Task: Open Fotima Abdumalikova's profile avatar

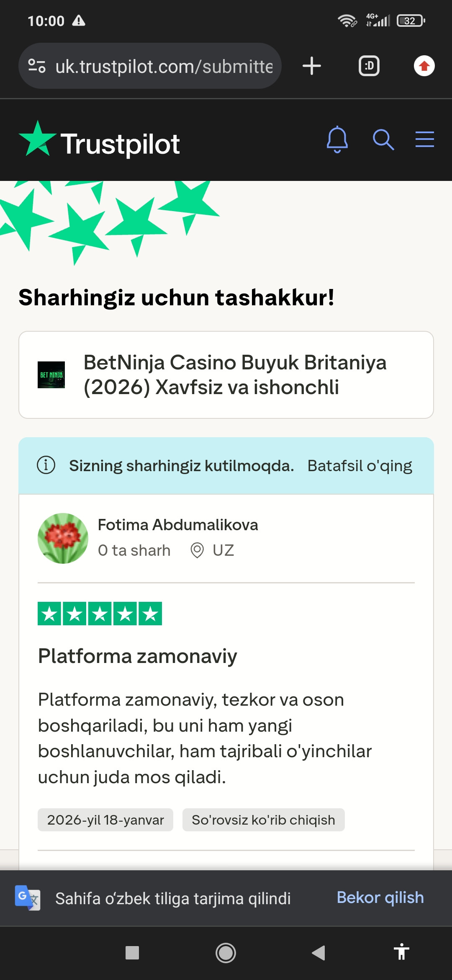Action: [x=63, y=538]
